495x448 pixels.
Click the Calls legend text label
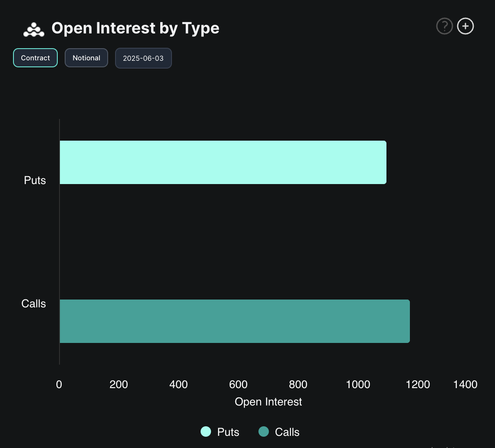click(x=287, y=432)
